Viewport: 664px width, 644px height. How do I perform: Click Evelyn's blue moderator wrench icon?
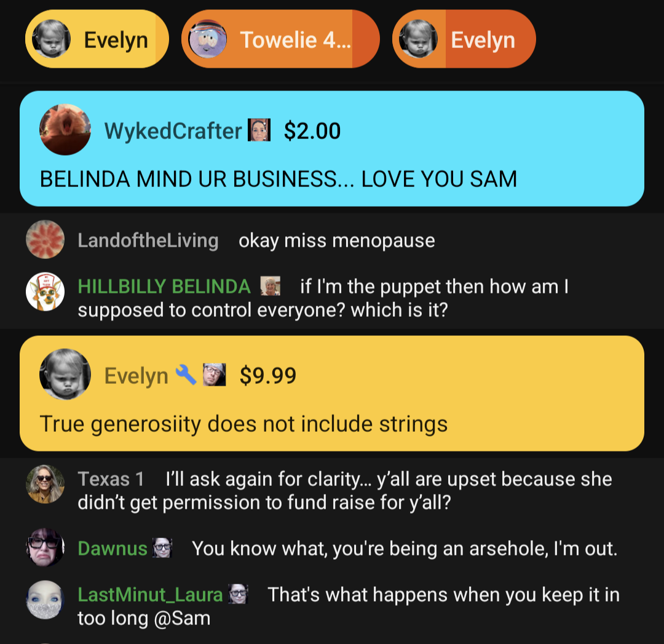pos(186,375)
